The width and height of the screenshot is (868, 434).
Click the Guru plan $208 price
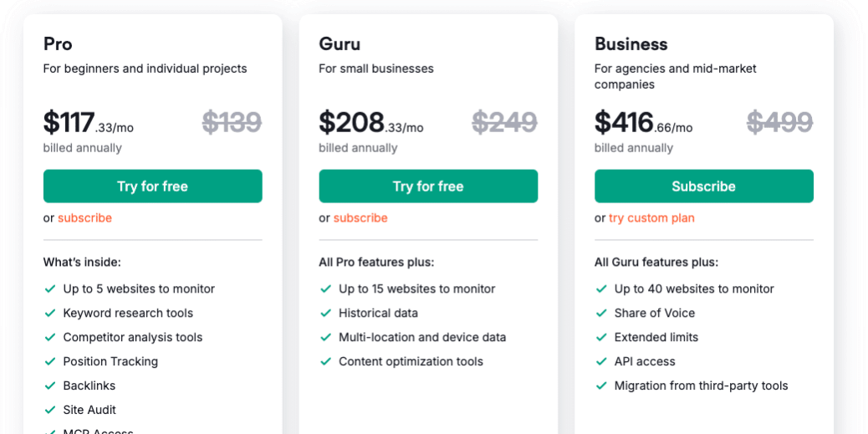(x=351, y=123)
